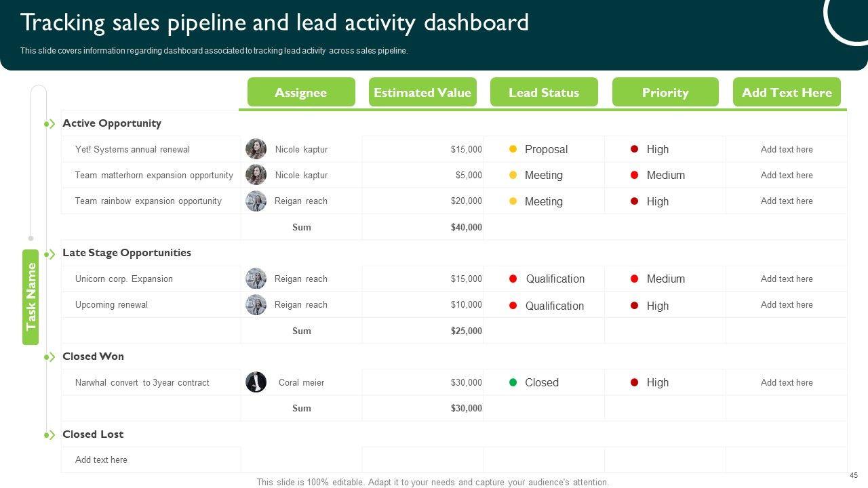Click green Closed status dot
The image size is (868, 488).
pyautogui.click(x=513, y=382)
